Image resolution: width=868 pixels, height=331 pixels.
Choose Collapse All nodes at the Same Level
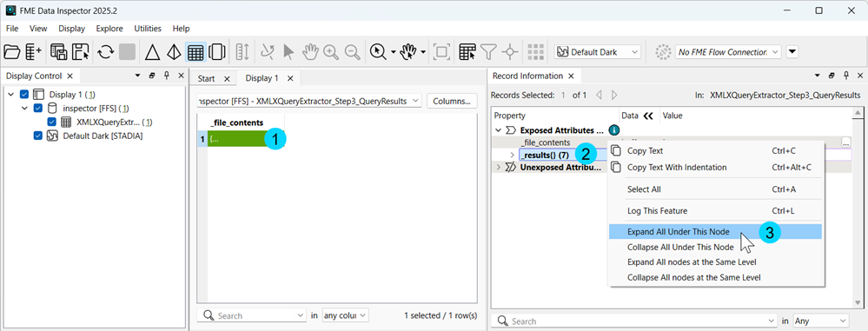pyautogui.click(x=715, y=277)
